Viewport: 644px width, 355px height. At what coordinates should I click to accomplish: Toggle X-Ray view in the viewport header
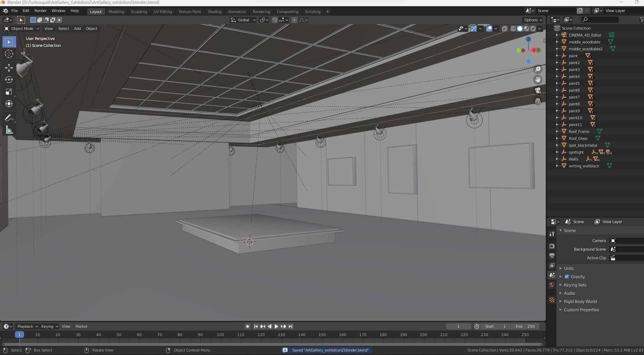[505, 29]
